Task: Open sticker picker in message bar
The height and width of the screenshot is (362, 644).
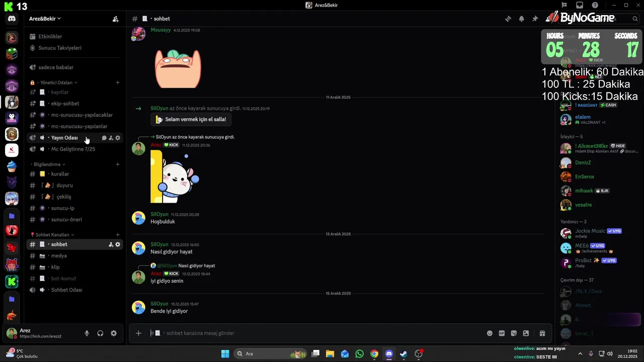Action: 514,333
